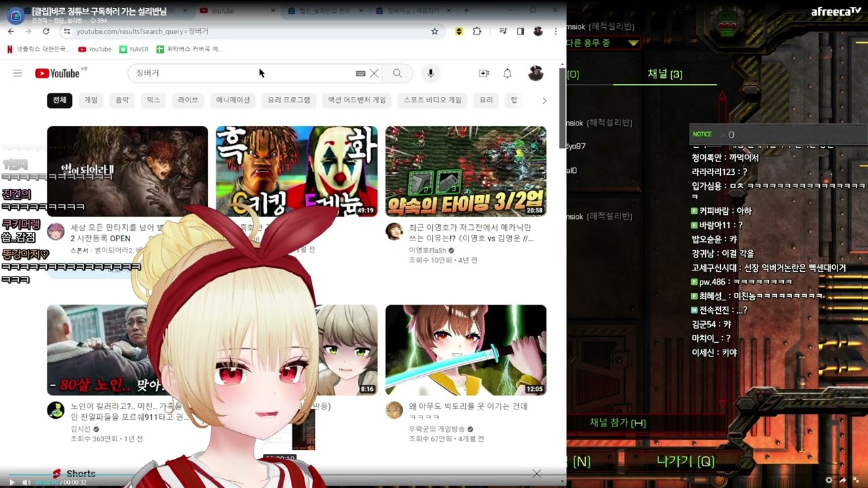Select the '요리 프로그램' filter chip
868x488 pixels.
tap(289, 100)
